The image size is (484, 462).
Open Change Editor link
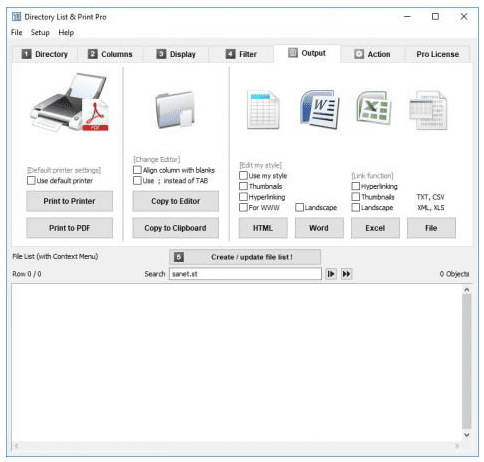(157, 159)
